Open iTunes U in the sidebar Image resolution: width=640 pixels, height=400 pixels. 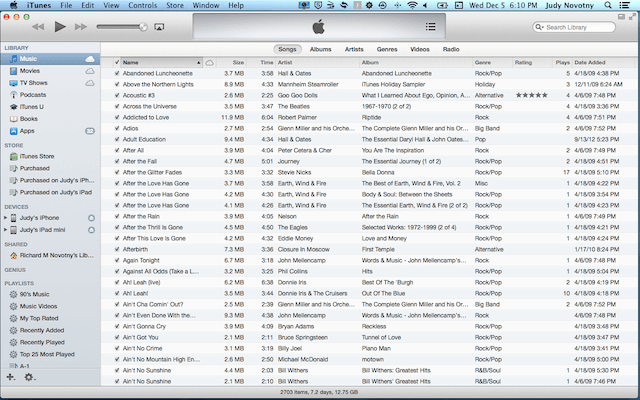pos(50,107)
